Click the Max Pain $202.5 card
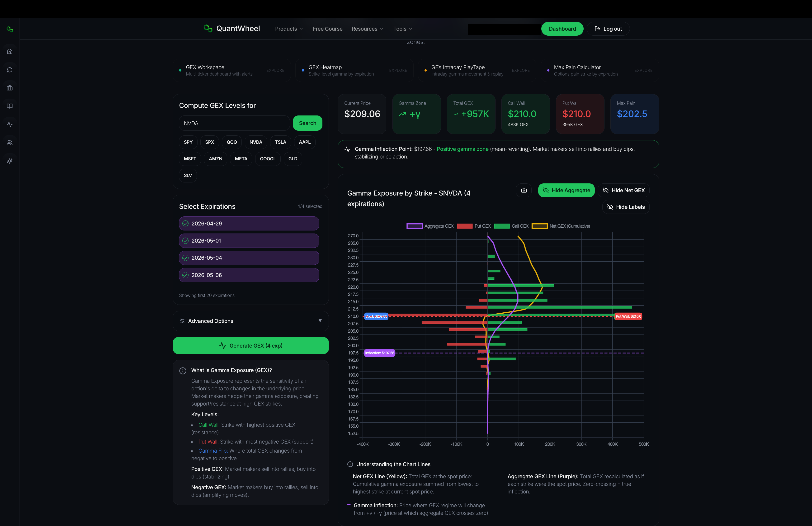 [x=635, y=114]
